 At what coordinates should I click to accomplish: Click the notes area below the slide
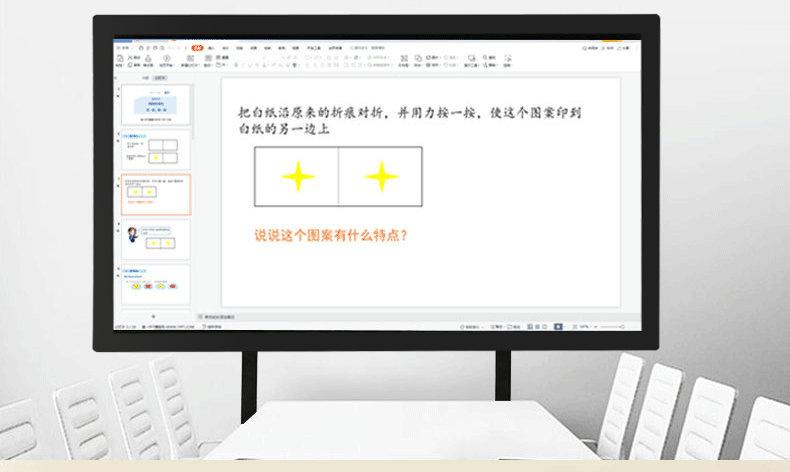[400, 316]
